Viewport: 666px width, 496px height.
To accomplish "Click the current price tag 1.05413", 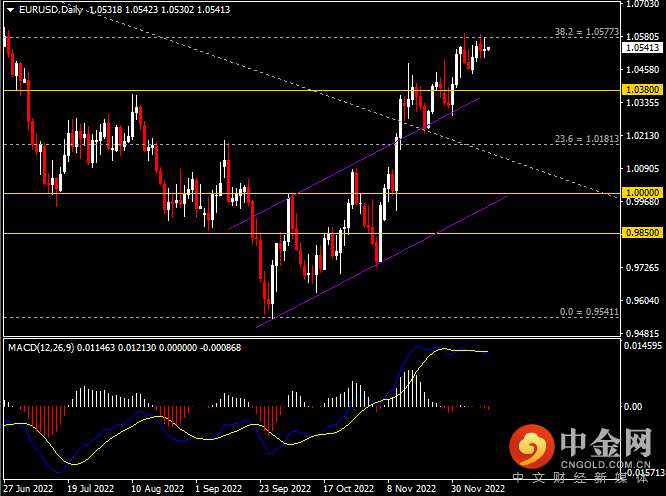I will click(640, 47).
